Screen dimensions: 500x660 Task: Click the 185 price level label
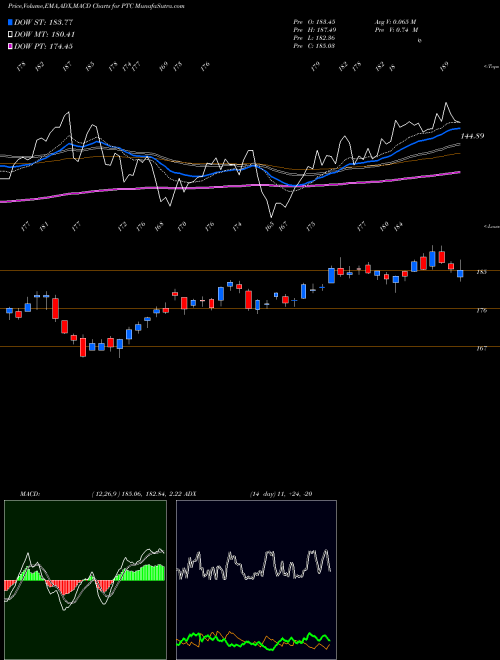(481, 272)
